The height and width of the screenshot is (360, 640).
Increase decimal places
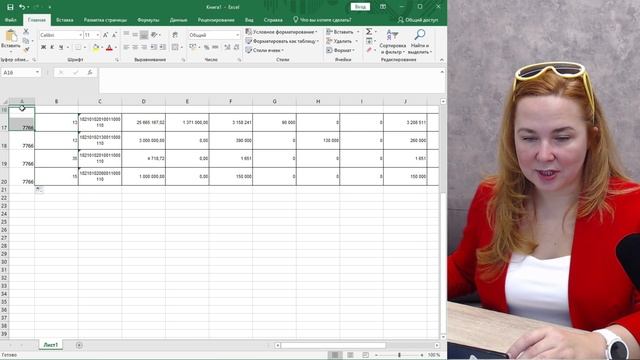click(x=227, y=47)
